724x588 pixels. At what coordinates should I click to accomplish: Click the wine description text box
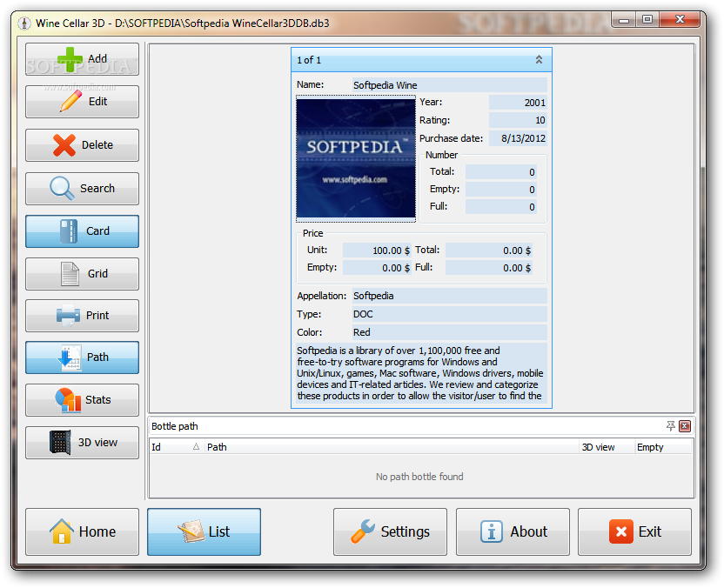click(x=421, y=373)
